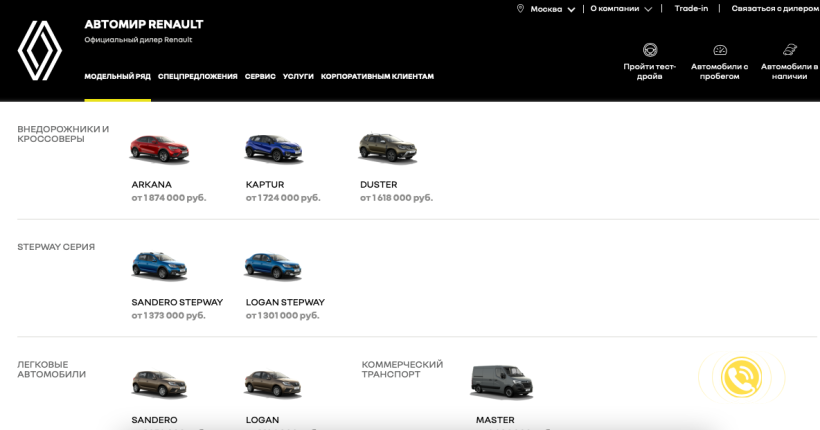Open the Сервис menu item

(260, 76)
